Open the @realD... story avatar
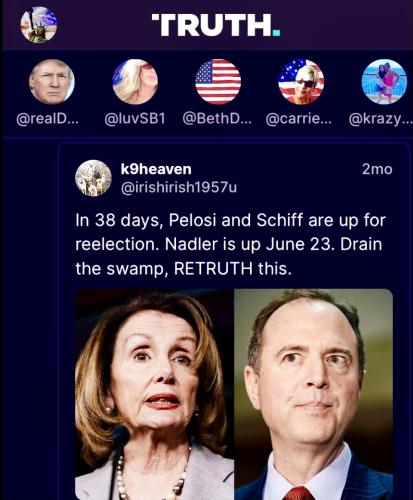The width and height of the screenshot is (413, 500). click(x=52, y=82)
